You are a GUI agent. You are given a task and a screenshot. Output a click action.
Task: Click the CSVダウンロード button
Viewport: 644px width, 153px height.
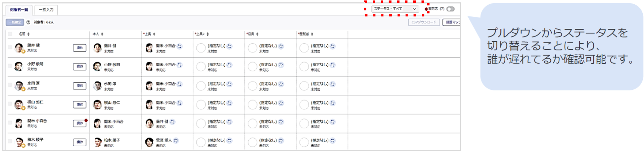[x=424, y=22]
